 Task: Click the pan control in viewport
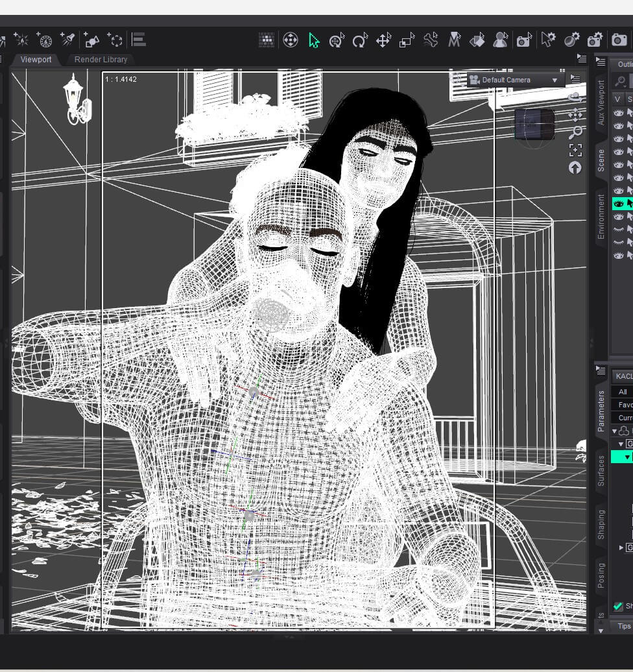tap(575, 115)
